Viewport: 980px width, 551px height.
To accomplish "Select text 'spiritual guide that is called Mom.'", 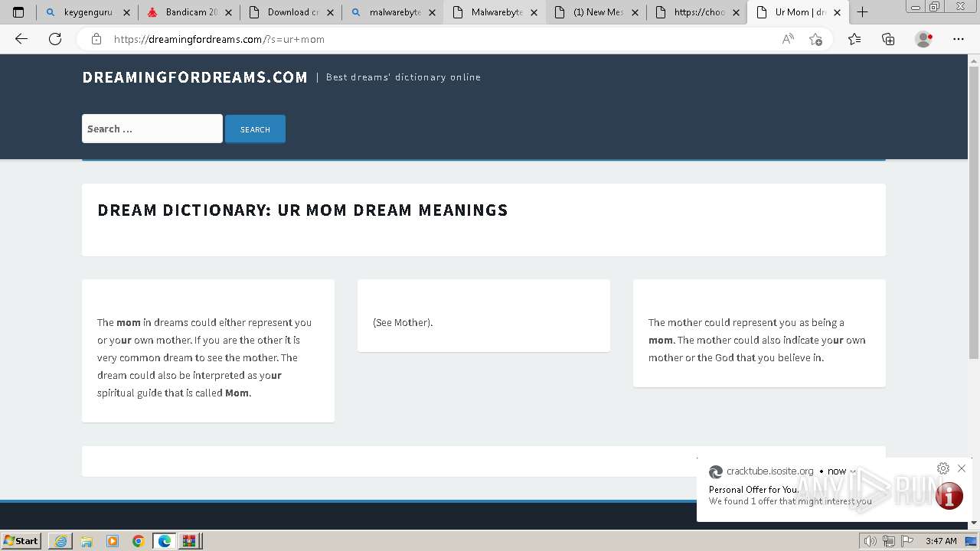I will (x=175, y=393).
